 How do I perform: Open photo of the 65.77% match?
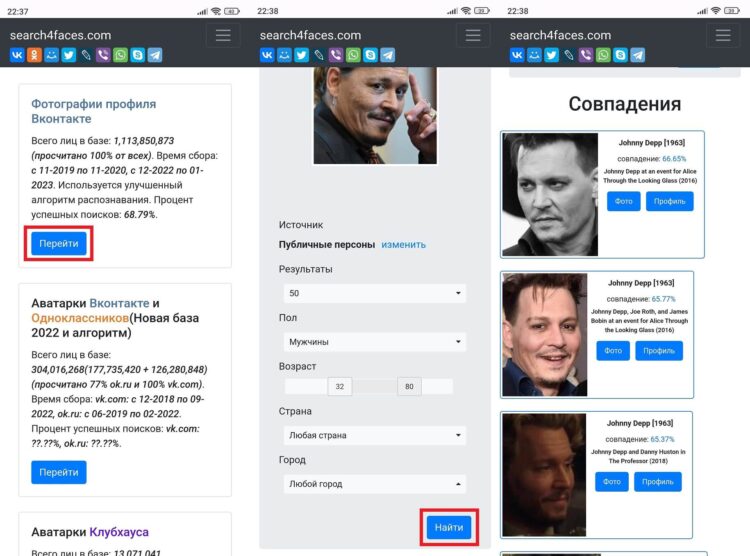pyautogui.click(x=545, y=334)
